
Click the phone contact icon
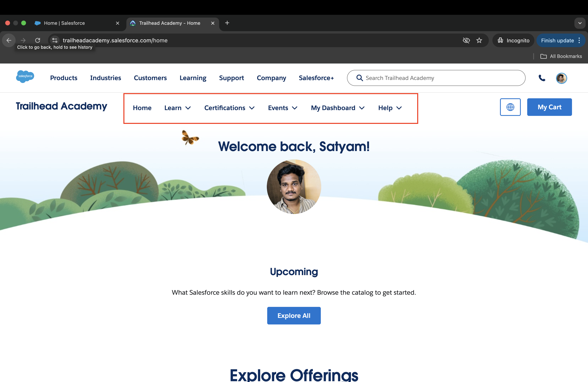pos(542,78)
